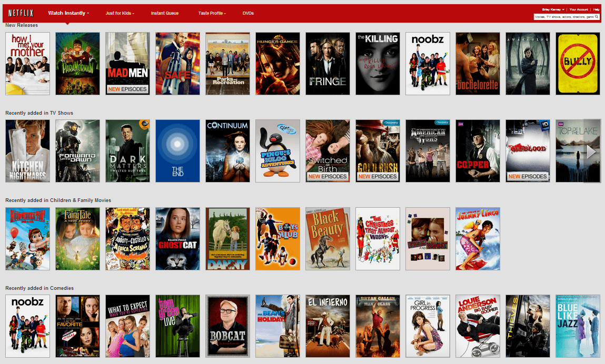Open the Watch Instantly dropdown
605x364 pixels.
[67, 12]
